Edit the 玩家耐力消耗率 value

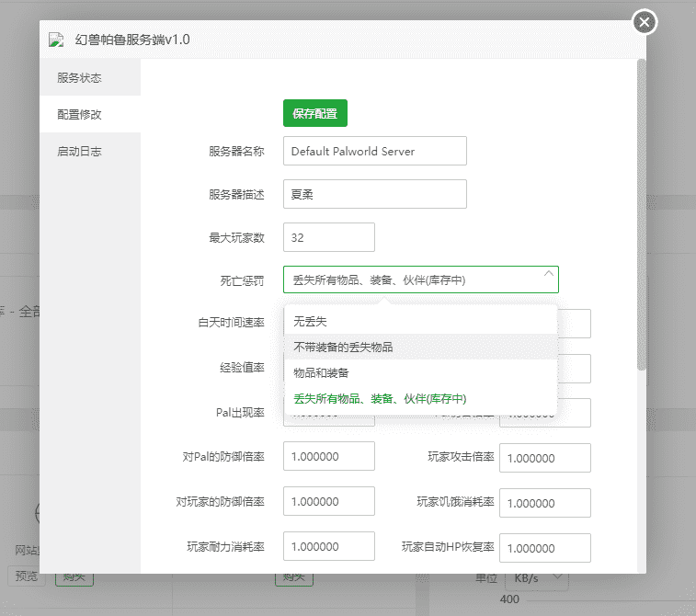329,547
